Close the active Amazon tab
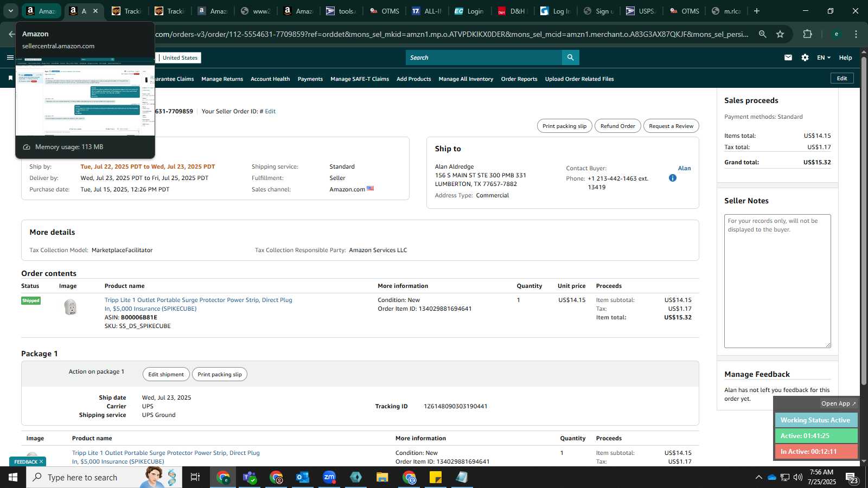Viewport: 868px width, 488px height. 95,11
